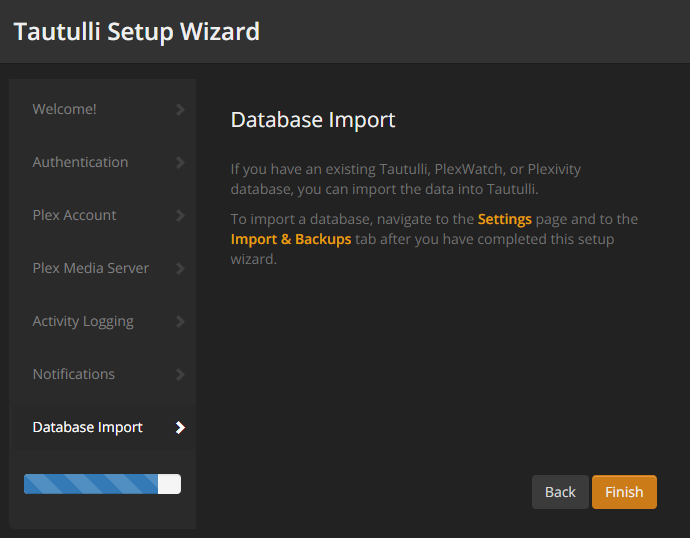Click the chevron beside Plex Account
Screen dimensions: 690x538
(180, 216)
